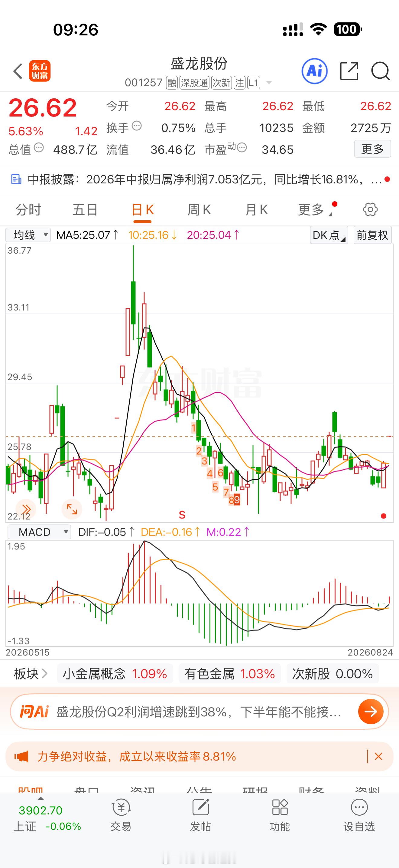Viewport: 399px width, 868px height.
Task: Open the 小金属概念 sector chip
Action: point(115,674)
